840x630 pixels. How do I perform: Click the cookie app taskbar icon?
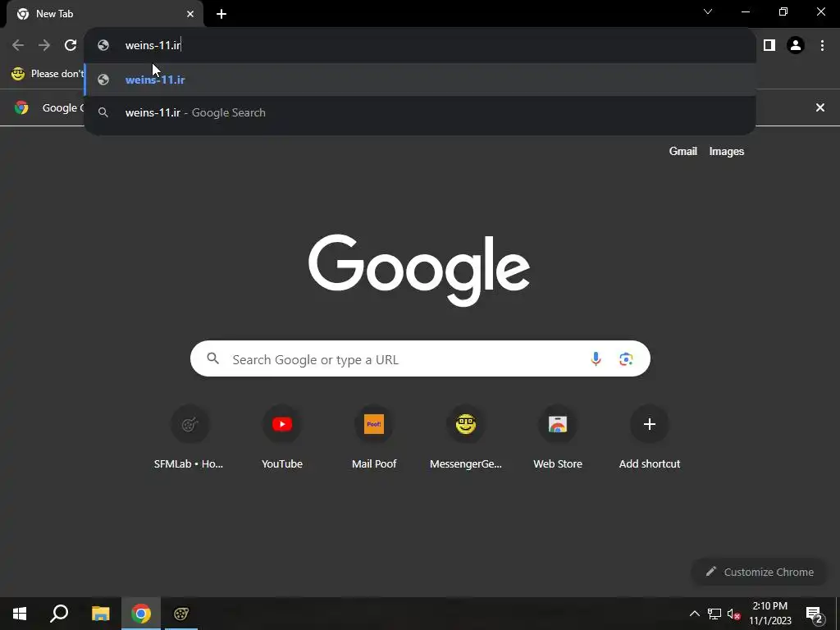[x=181, y=614]
